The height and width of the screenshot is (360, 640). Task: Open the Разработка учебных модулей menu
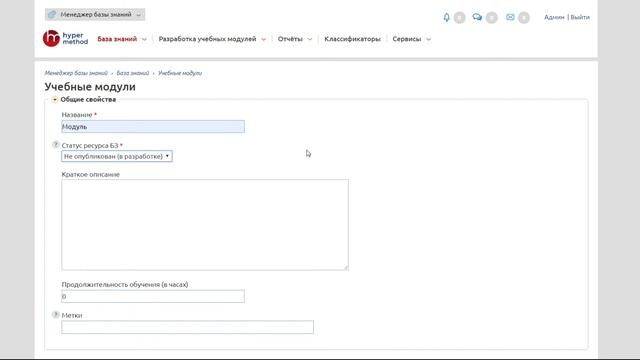pos(207,39)
